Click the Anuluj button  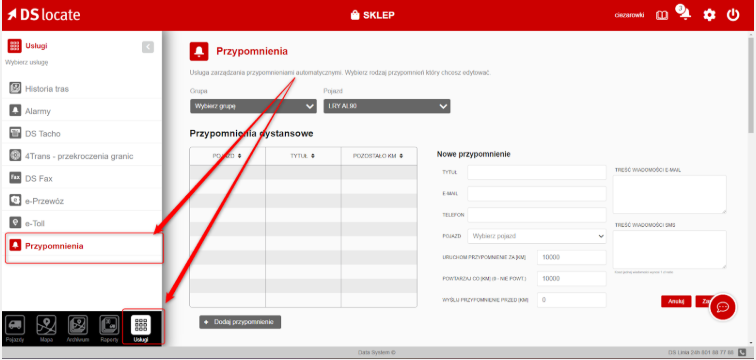pos(676,301)
